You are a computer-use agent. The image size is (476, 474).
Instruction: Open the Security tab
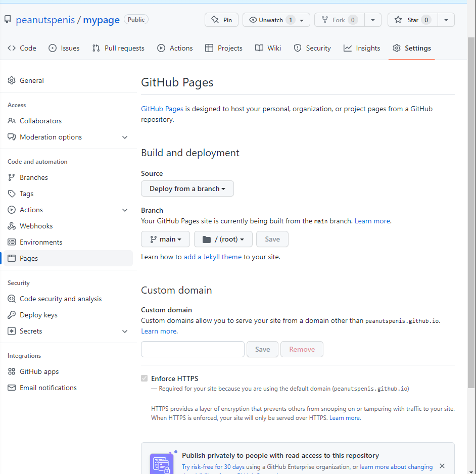click(312, 48)
